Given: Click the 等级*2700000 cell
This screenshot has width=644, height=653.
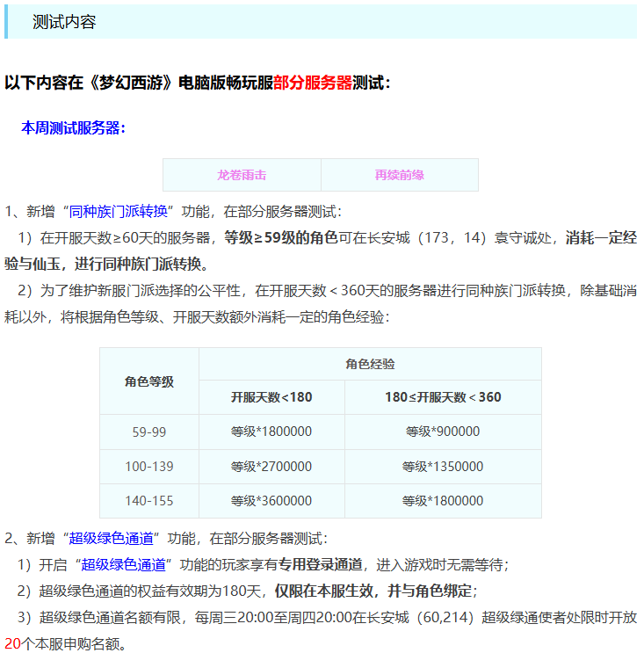Looking at the screenshot, I should point(271,467).
